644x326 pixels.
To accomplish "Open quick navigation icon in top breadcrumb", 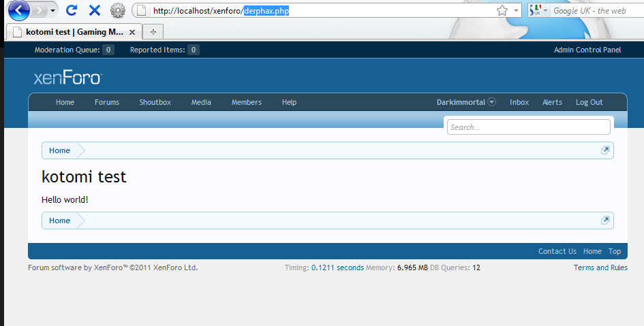I will tap(604, 150).
